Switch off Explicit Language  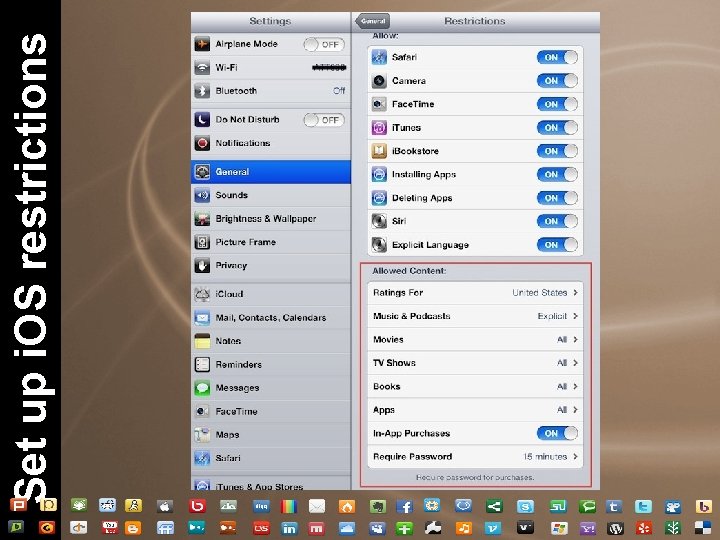click(557, 245)
